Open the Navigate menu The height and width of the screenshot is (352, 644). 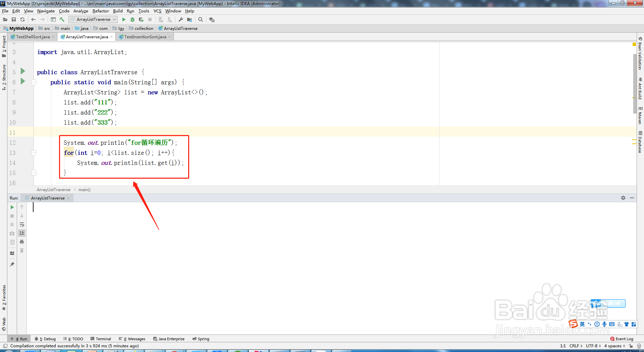46,11
